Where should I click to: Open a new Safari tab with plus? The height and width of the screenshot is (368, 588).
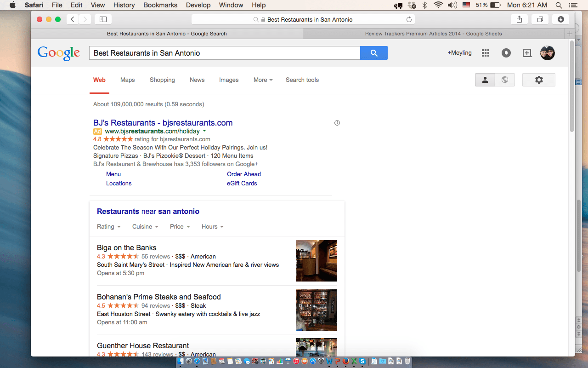pyautogui.click(x=570, y=34)
